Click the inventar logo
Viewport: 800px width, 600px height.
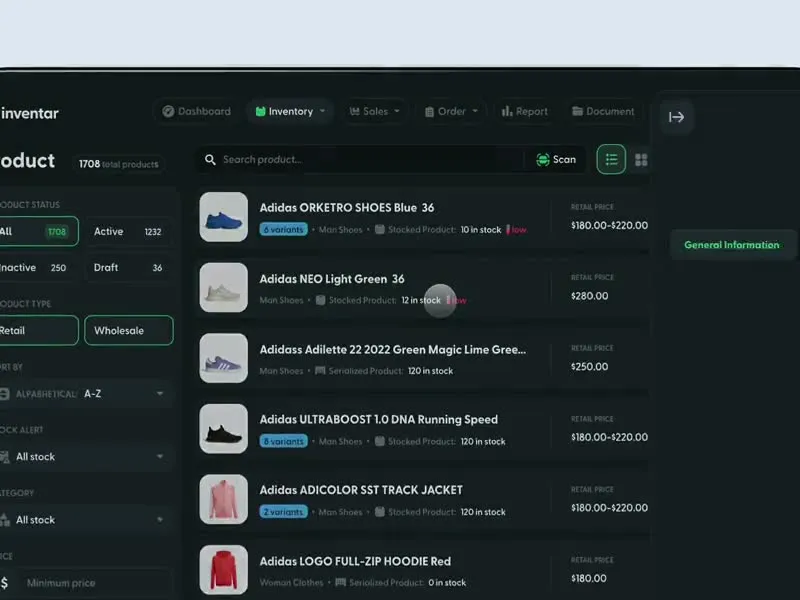pyautogui.click(x=30, y=113)
